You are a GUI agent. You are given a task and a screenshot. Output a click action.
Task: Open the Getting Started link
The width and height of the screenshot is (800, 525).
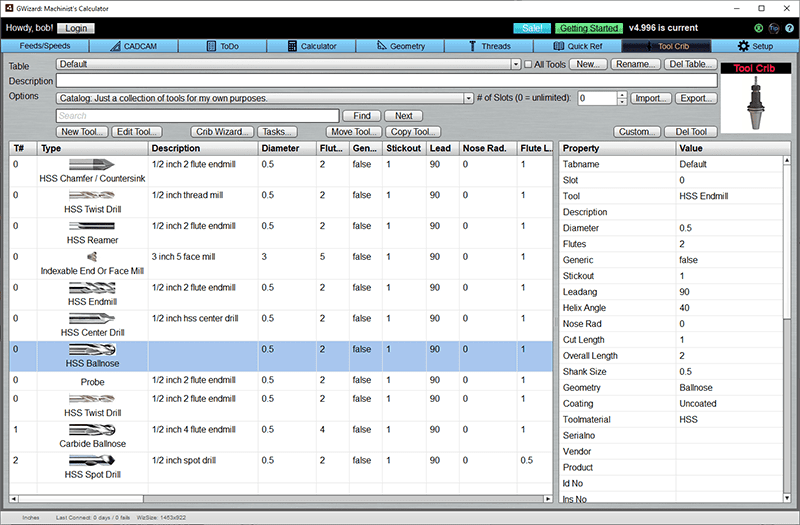[x=589, y=29]
